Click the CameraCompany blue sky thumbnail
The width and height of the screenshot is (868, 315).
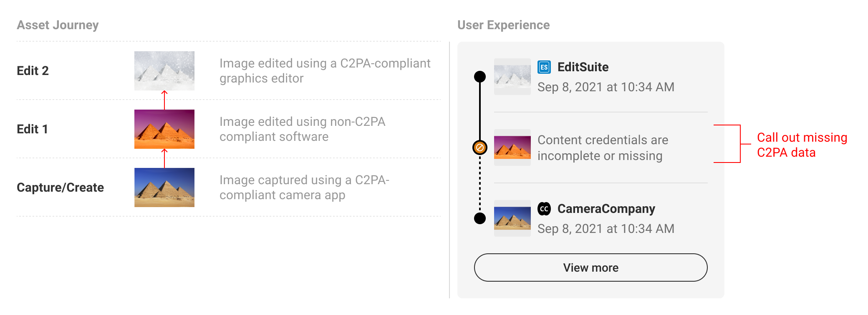click(x=512, y=218)
